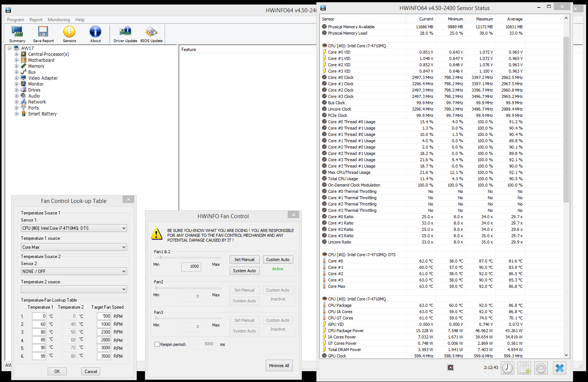Start logging with the sheet-plus icon
The width and height of the screenshot is (588, 382).
524,368
